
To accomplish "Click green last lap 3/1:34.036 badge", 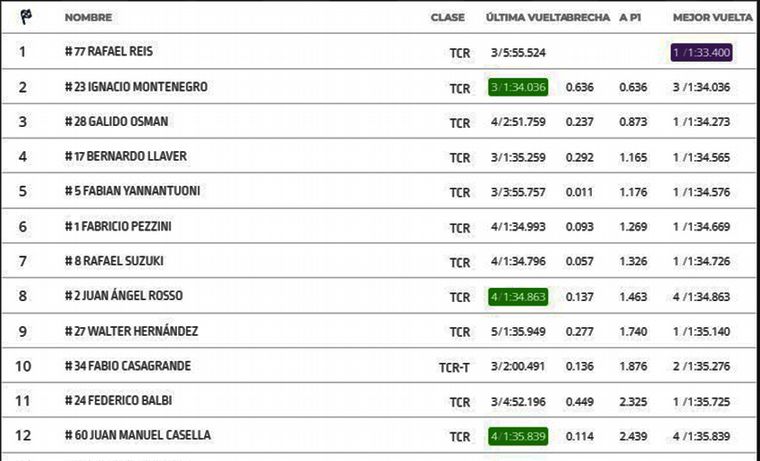I will pyautogui.click(x=518, y=87).
